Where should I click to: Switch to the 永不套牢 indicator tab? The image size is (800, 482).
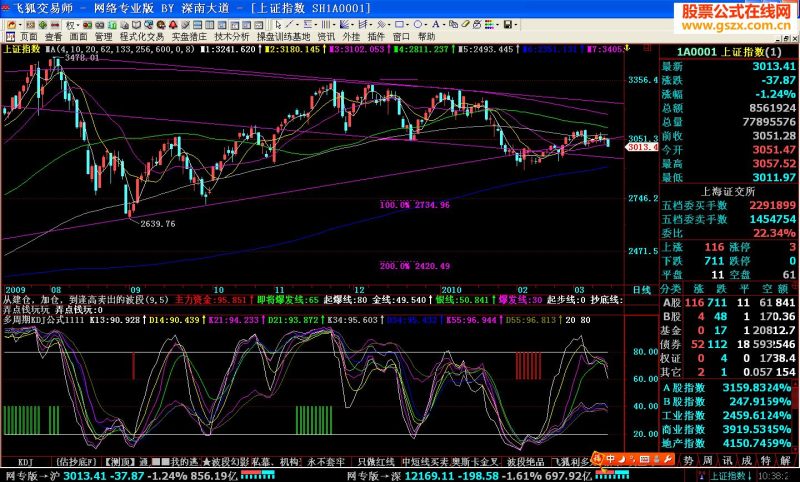pyautogui.click(x=326, y=462)
